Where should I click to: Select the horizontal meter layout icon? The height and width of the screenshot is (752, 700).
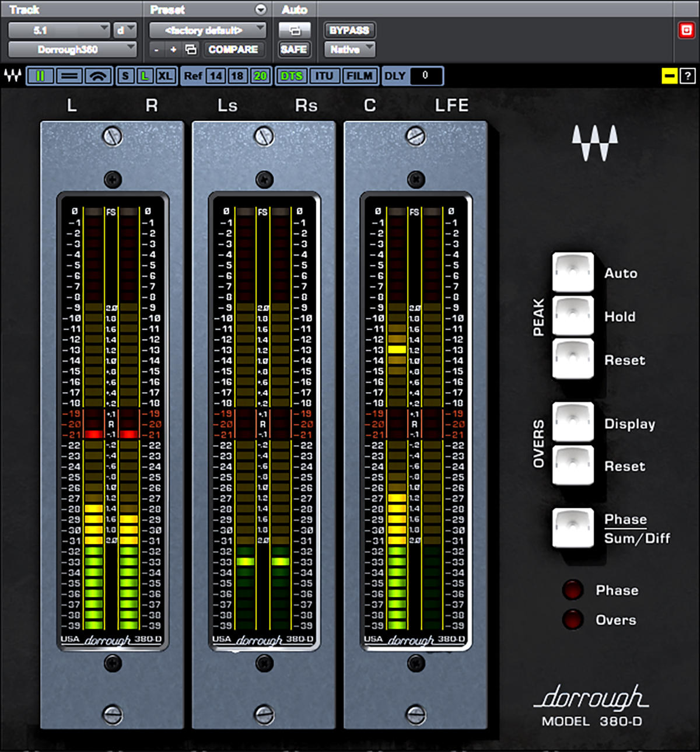point(69,76)
